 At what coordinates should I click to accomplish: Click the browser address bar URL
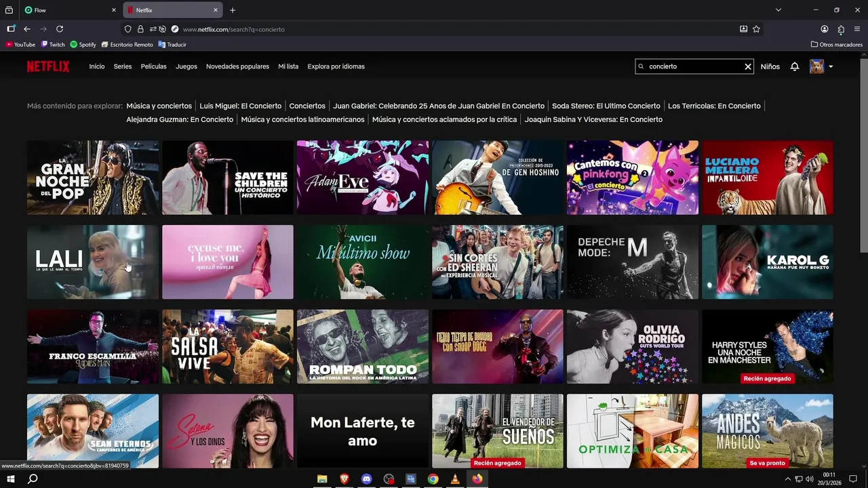[234, 29]
